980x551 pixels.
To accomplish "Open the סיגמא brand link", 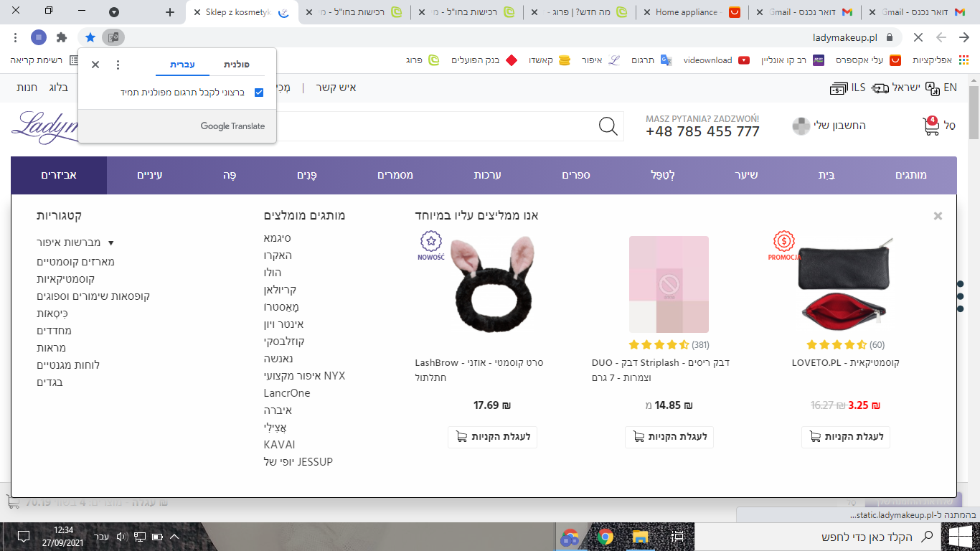I will [x=278, y=238].
